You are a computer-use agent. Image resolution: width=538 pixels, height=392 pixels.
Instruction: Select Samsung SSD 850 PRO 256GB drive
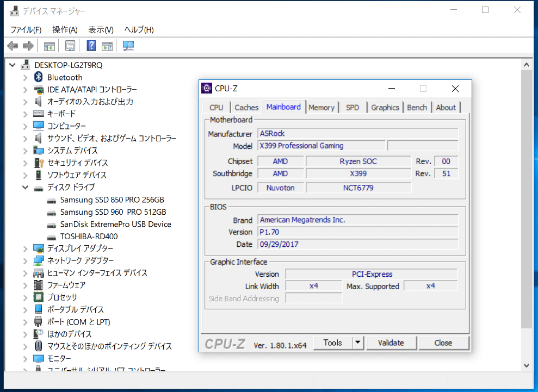point(112,200)
